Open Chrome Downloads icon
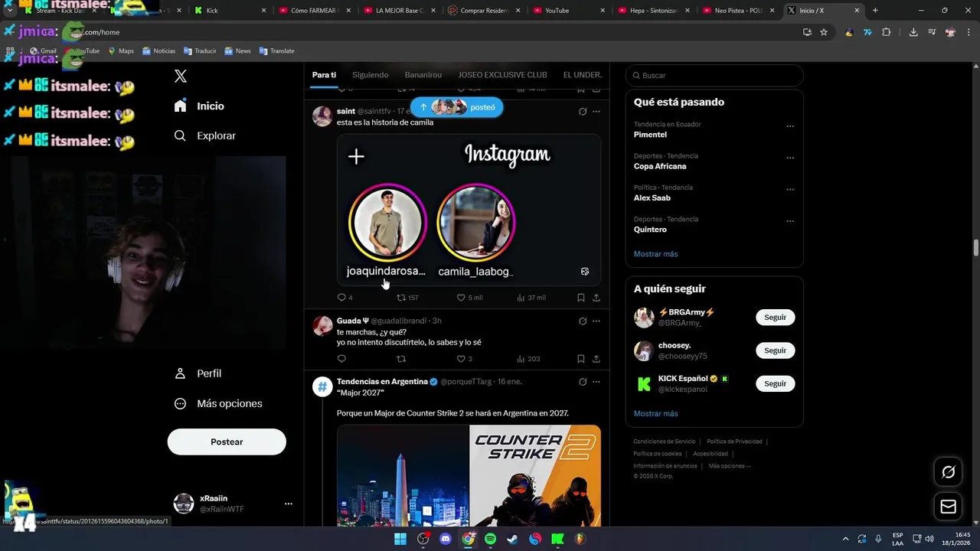Viewport: 980px width, 551px height. [913, 32]
